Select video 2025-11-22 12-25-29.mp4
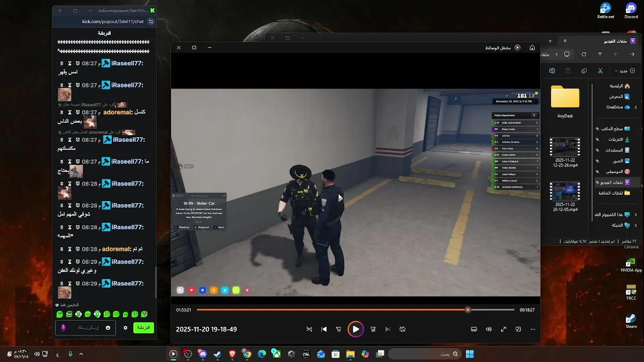 tap(565, 153)
